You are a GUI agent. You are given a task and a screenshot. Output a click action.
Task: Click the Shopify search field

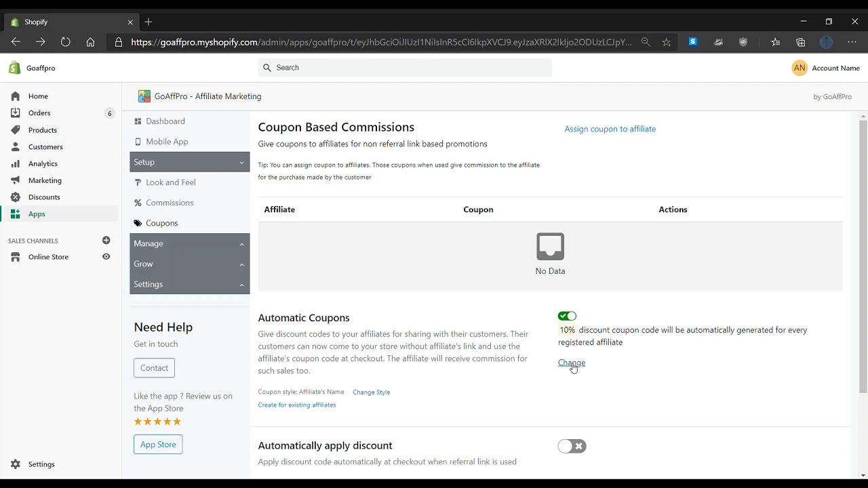[x=405, y=68]
